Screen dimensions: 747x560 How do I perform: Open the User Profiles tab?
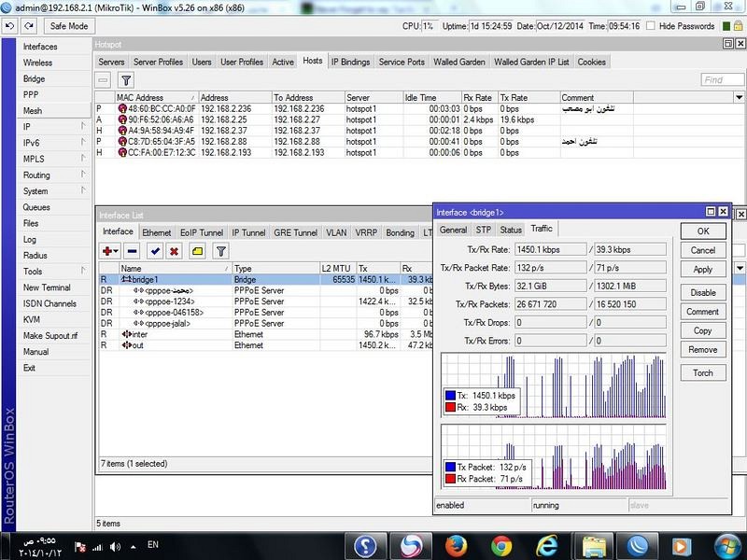tap(242, 62)
